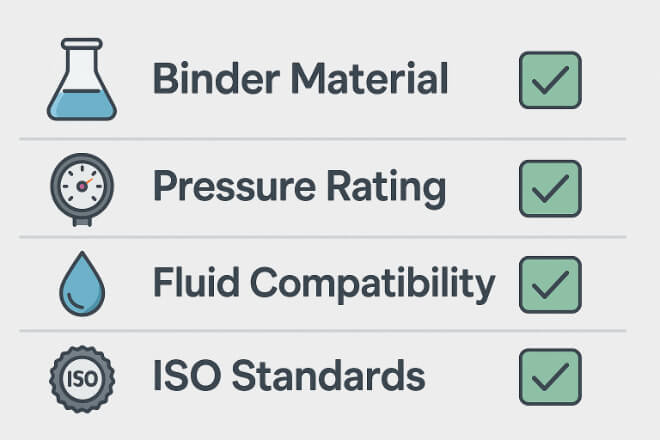This screenshot has width=660, height=440.
Task: Open the Pressure Rating item
Action: coord(299,188)
